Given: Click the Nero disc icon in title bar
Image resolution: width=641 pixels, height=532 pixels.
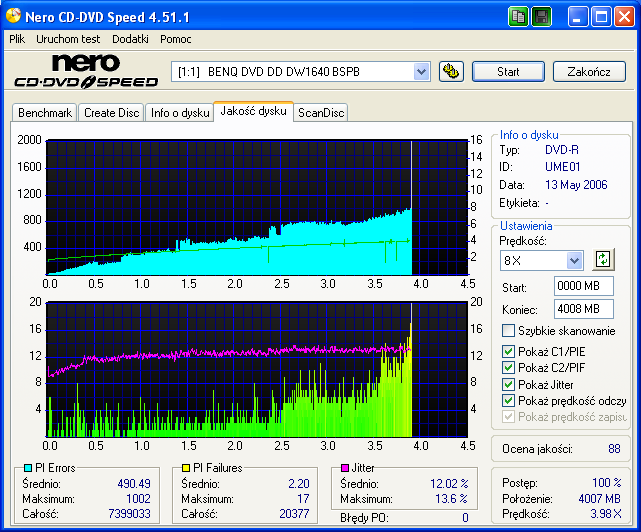Looking at the screenshot, I should pos(13,16).
